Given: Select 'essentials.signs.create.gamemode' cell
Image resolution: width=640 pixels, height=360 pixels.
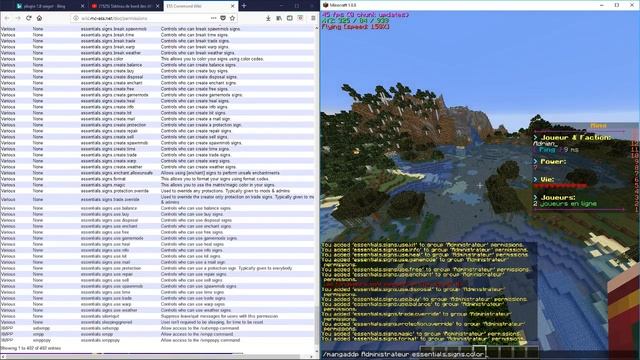Looking at the screenshot, I should tap(115, 95).
